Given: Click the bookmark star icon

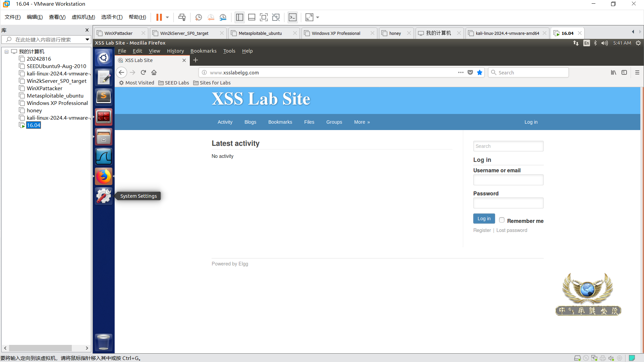Looking at the screenshot, I should click(480, 72).
